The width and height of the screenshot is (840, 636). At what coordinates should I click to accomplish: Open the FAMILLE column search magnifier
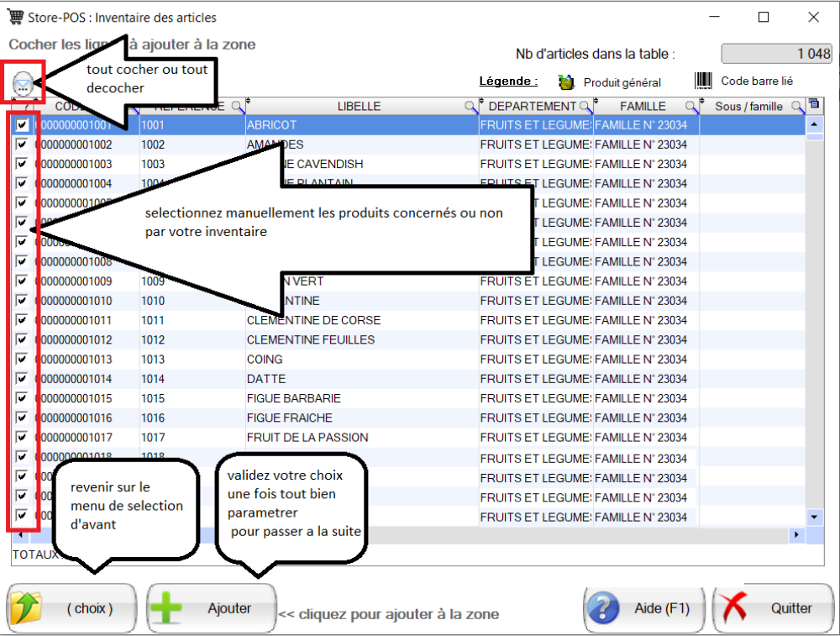[x=690, y=107]
